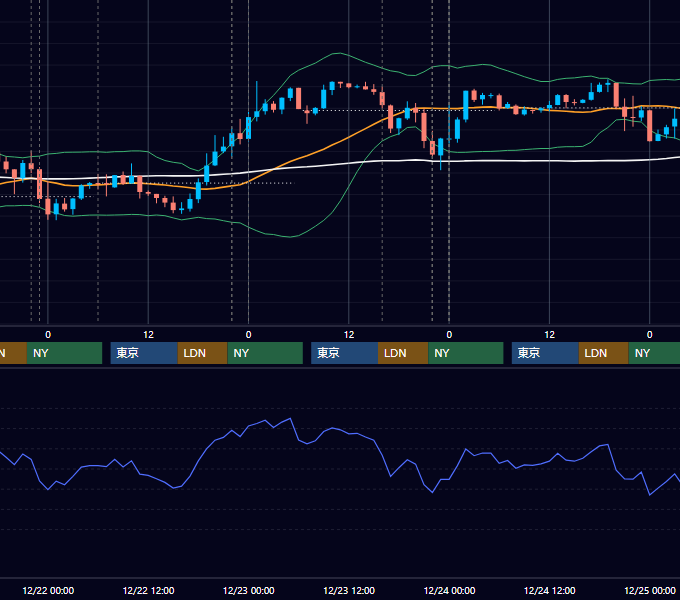Click the hour label 0 above 12/24 00:00
This screenshot has height=600, width=680.
click(449, 335)
